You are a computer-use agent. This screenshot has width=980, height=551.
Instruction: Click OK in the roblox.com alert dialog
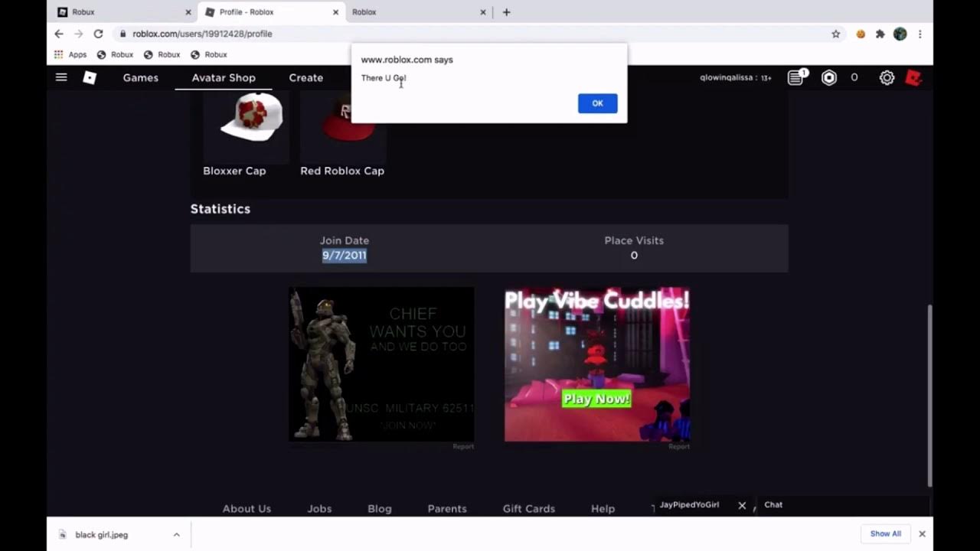pos(597,103)
